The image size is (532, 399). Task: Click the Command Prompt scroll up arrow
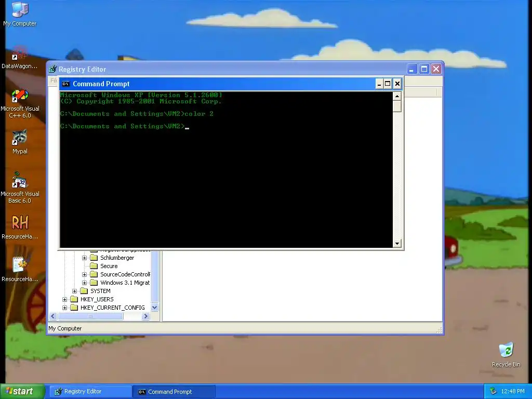point(397,96)
